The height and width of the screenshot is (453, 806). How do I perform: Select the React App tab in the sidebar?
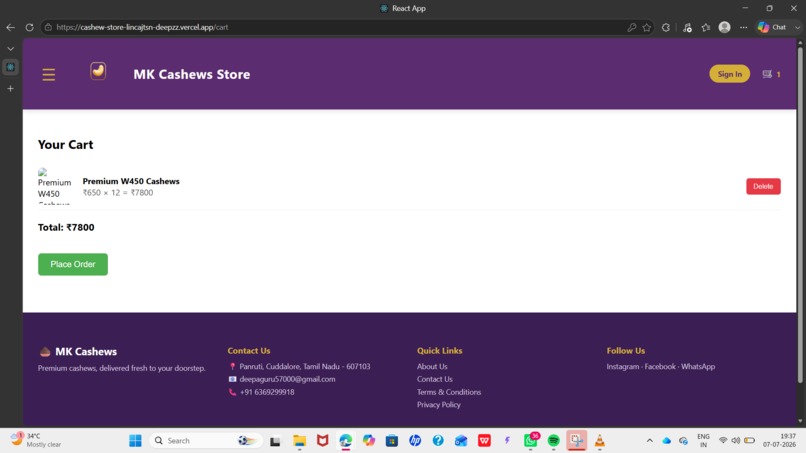[x=10, y=67]
